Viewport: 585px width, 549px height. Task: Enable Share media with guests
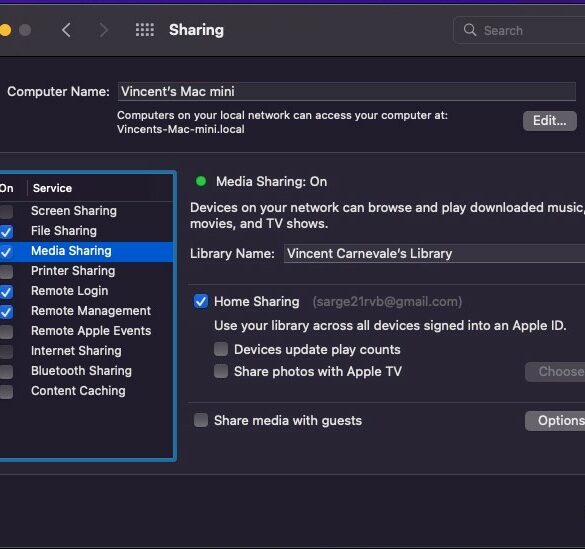(x=201, y=420)
